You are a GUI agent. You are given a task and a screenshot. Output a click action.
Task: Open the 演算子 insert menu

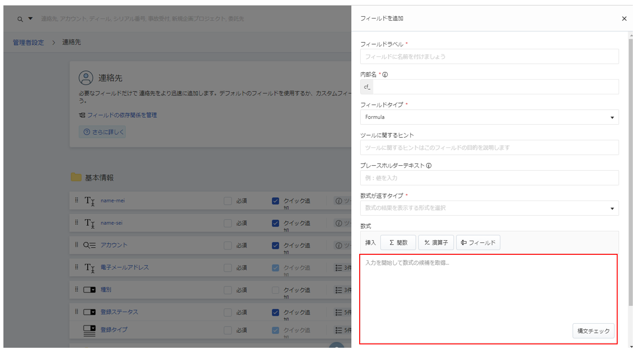[x=436, y=242]
